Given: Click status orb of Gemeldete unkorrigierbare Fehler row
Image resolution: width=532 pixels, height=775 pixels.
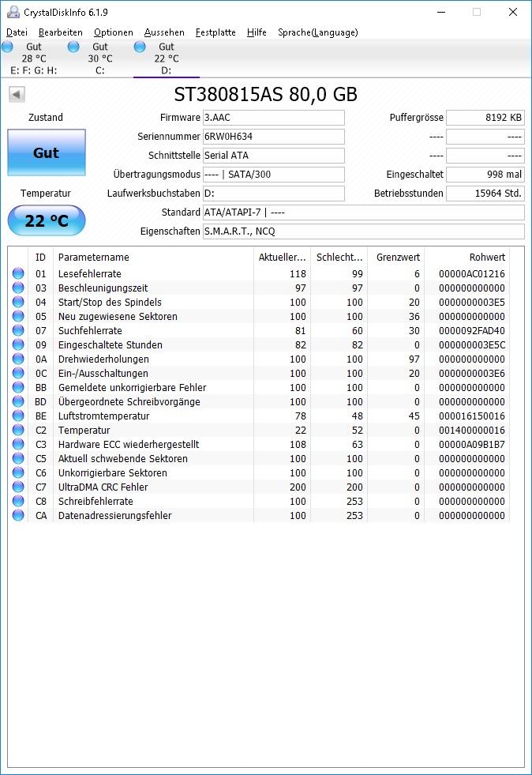Looking at the screenshot, I should pos(18,387).
